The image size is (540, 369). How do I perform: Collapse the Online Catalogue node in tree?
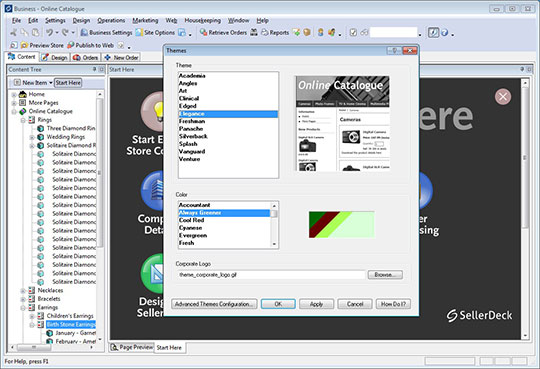[14, 112]
